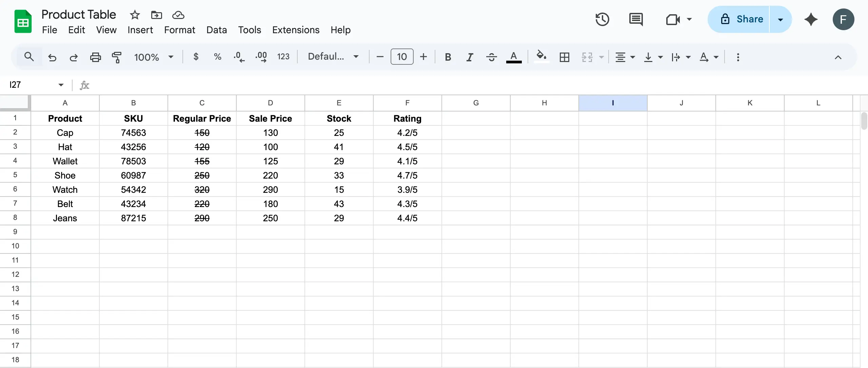This screenshot has width=868, height=368.
Task: Open the fill color picker
Action: point(541,57)
